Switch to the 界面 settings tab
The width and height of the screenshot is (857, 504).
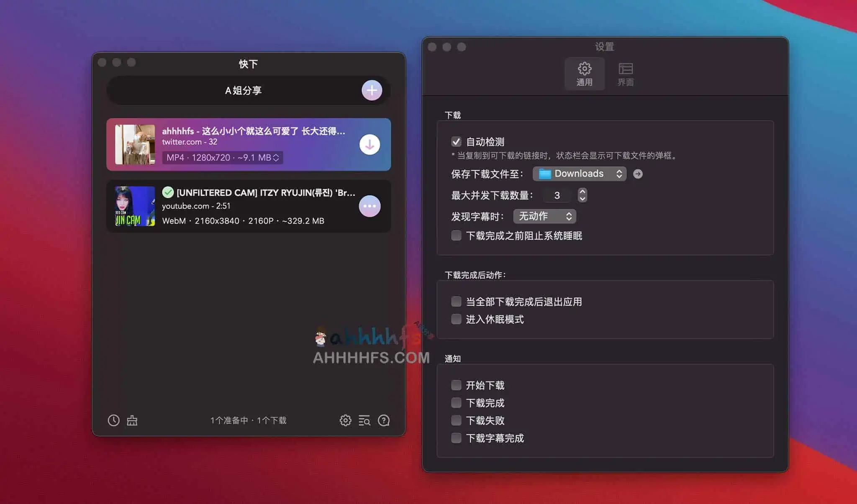coord(625,74)
